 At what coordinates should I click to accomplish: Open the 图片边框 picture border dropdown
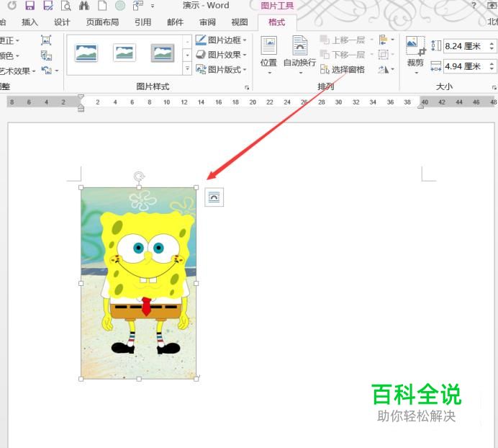221,40
